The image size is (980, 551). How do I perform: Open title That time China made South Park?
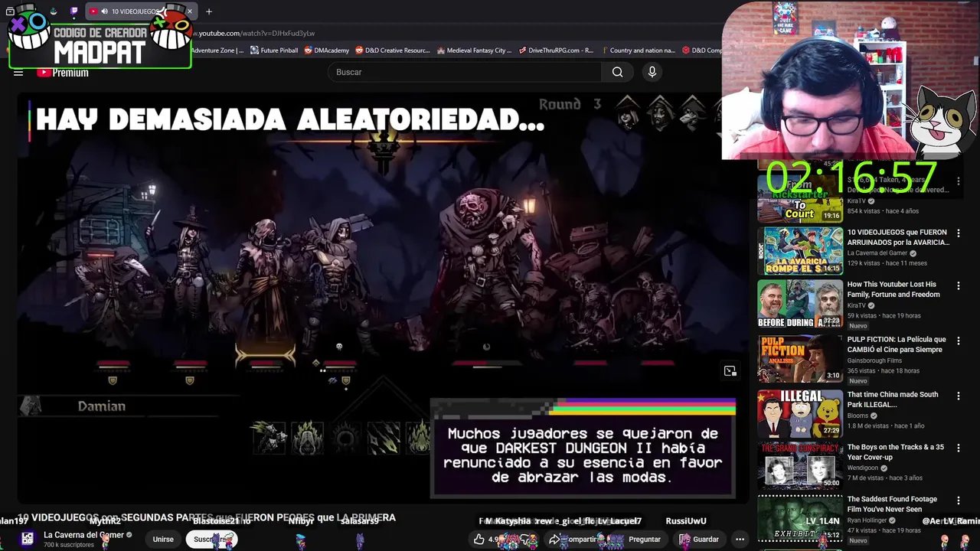pyautogui.click(x=893, y=399)
